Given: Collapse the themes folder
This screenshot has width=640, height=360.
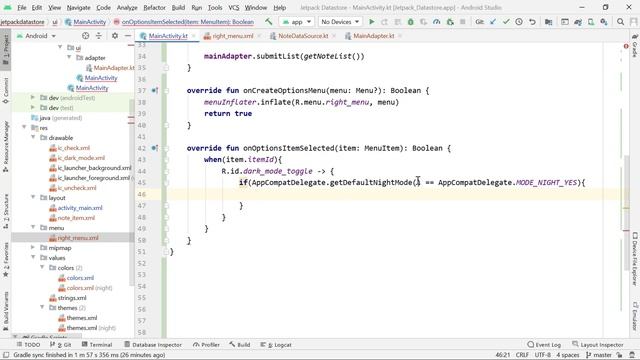Looking at the screenshot, I should 42,307.
